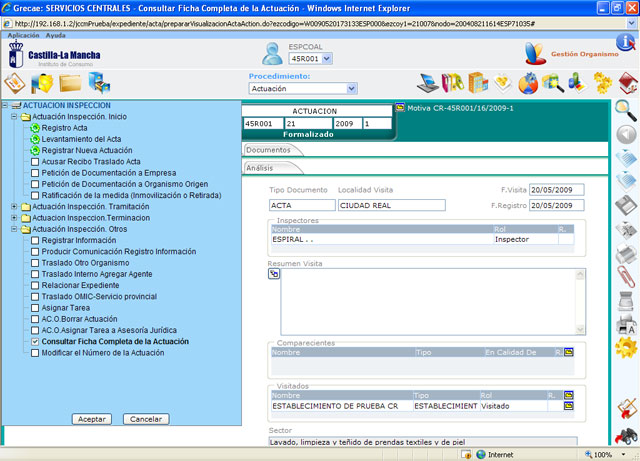Check Traslado Otro Organismo checkbox
Viewport: 640px width, 461px height.
tap(35, 263)
